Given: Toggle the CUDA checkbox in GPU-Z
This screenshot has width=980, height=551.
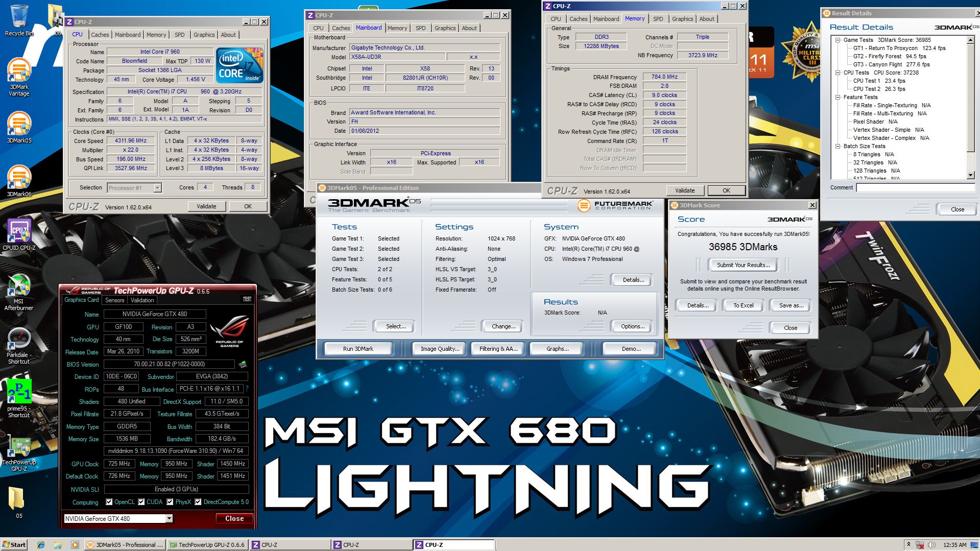Looking at the screenshot, I should 141,502.
